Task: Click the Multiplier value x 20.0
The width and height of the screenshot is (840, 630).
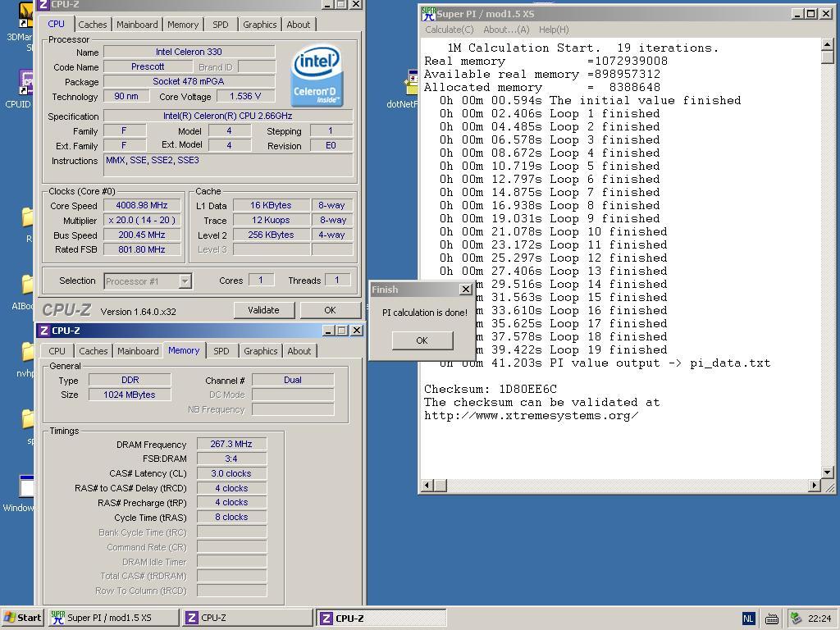Action: coord(142,220)
